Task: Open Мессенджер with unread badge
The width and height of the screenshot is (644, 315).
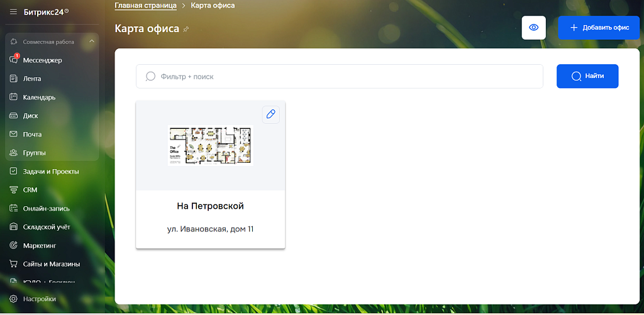Action: click(14, 60)
